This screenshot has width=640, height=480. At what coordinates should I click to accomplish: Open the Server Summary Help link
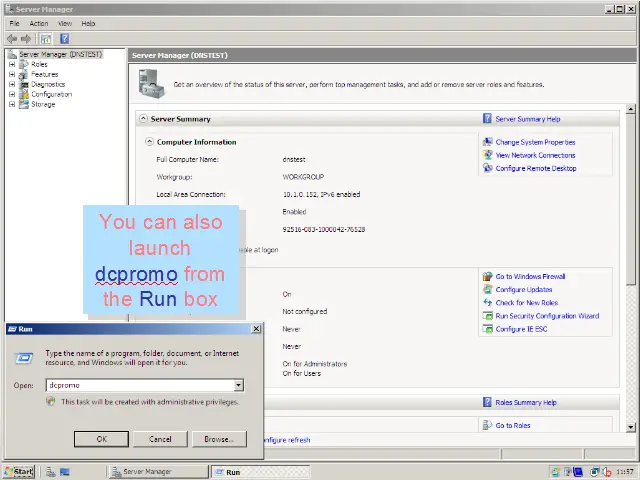[x=528, y=119]
